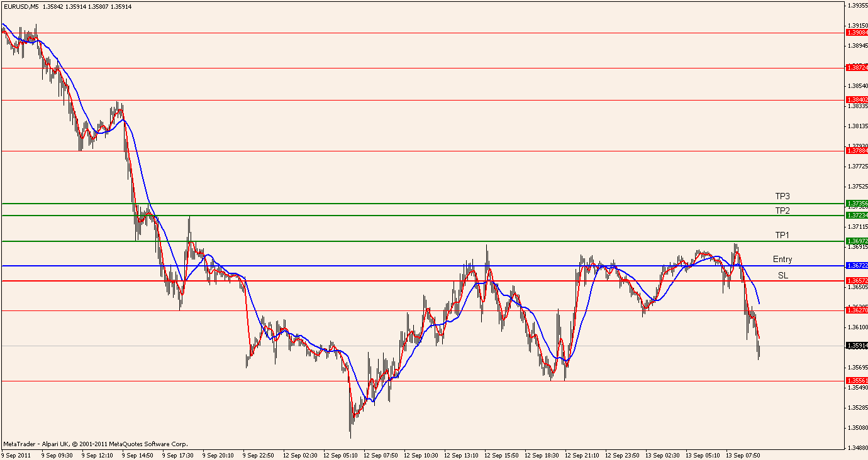Click the 9 Sep 12:10 time label
This screenshot has height=460, width=868.
97,454
